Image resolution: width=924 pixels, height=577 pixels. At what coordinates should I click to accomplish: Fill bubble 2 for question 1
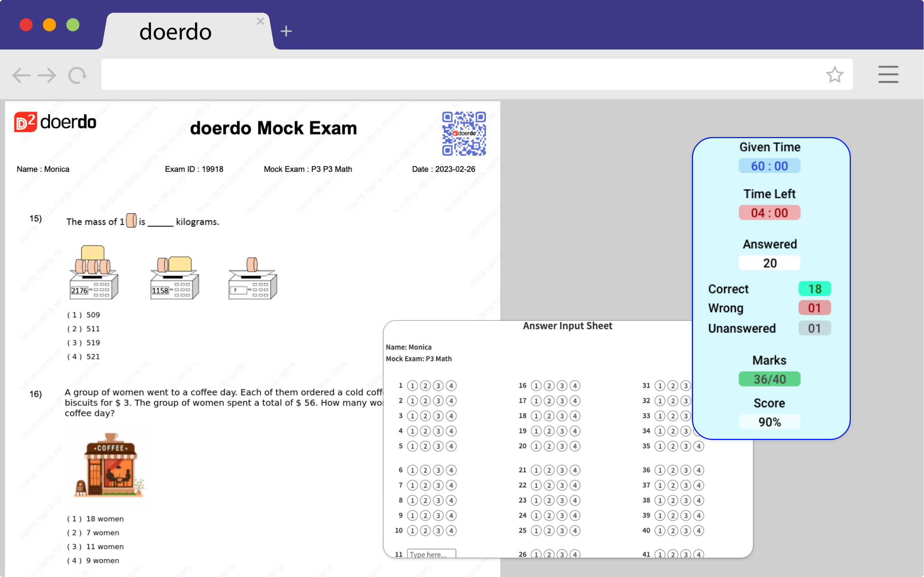(x=425, y=385)
